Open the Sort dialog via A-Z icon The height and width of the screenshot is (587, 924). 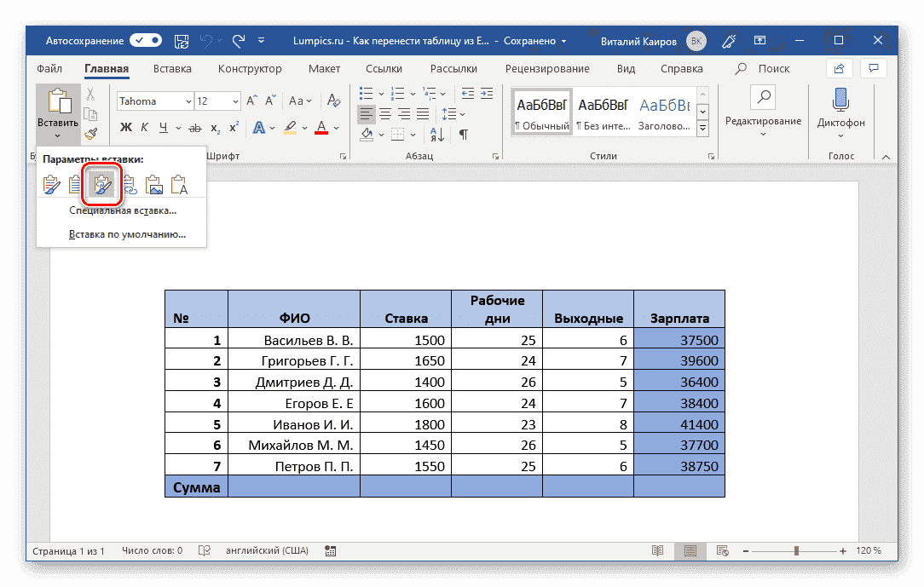coord(437,135)
